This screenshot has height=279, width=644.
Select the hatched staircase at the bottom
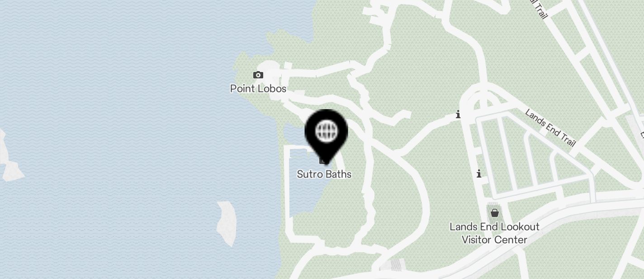click(398, 265)
